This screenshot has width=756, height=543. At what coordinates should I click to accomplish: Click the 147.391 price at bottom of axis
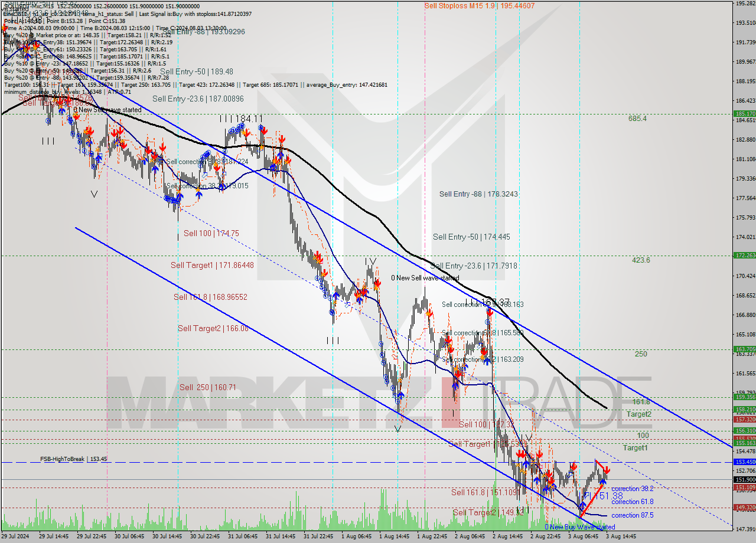pyautogui.click(x=746, y=528)
